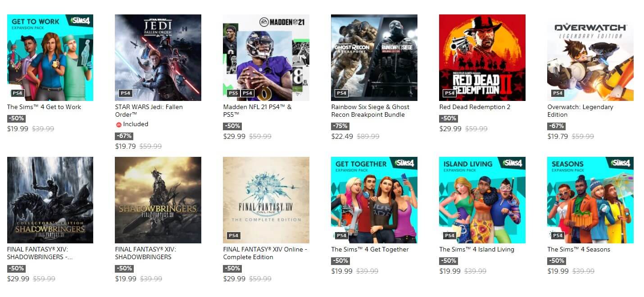Screen dimensions: 644x297
Task: Click the PS4 badge on Sims 4 Seasons cover
Action: tap(558, 236)
